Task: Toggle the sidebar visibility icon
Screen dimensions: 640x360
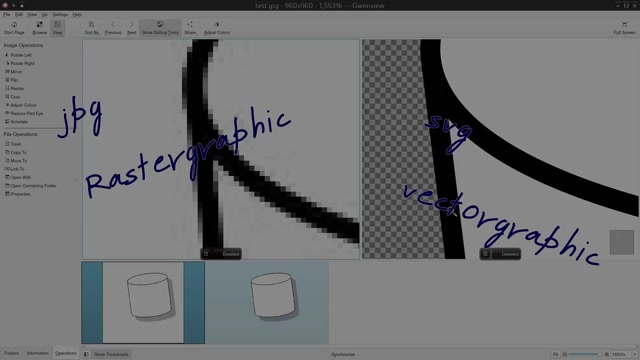Action: (86, 354)
